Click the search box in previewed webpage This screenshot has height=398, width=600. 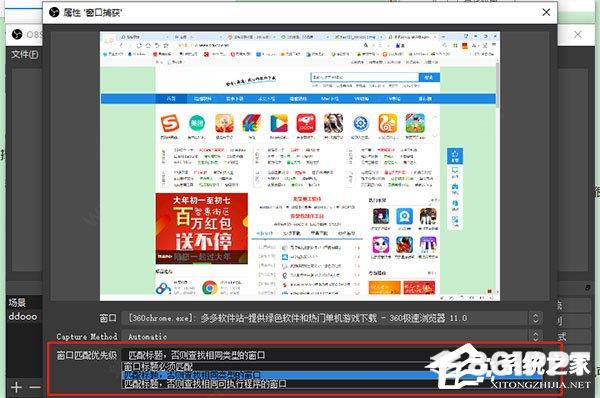coord(364,77)
